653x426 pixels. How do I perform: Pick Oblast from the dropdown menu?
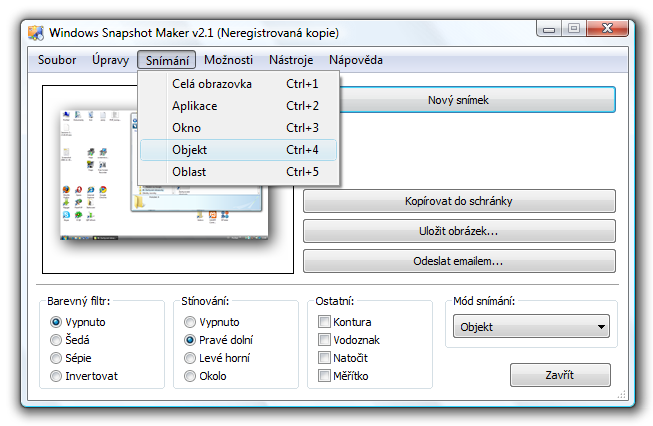coord(238,172)
